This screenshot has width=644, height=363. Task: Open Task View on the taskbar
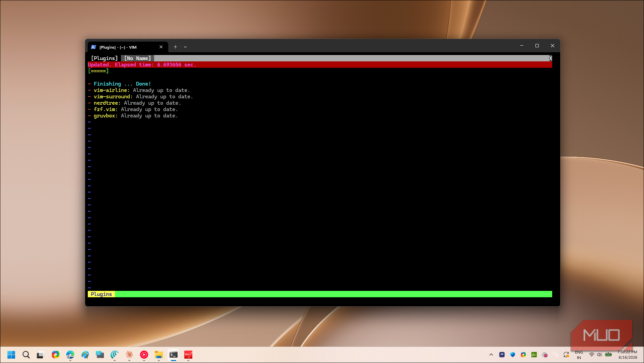[x=41, y=355]
